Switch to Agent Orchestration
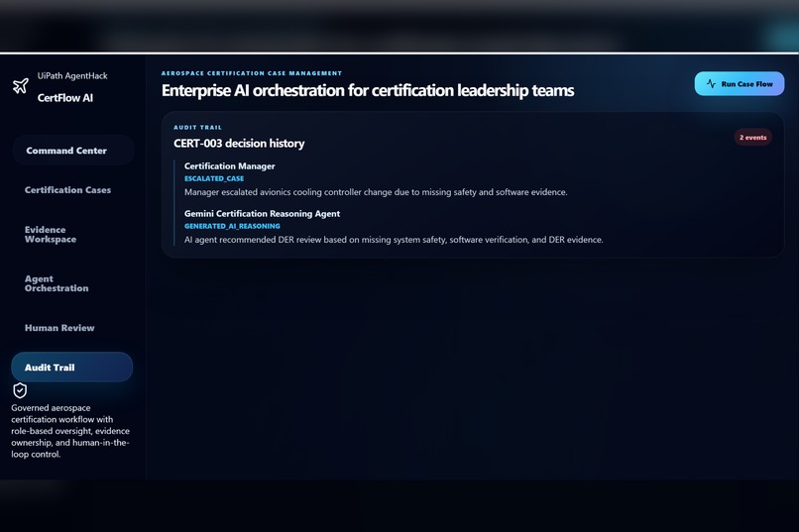The width and height of the screenshot is (799, 532). coord(57,283)
